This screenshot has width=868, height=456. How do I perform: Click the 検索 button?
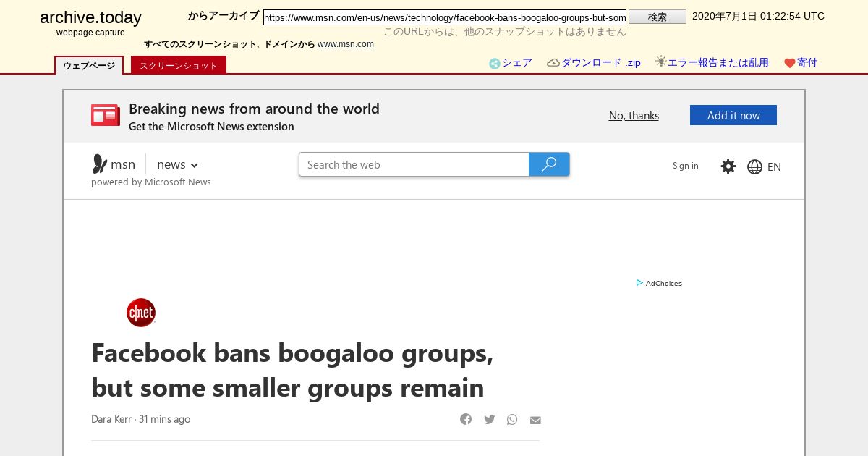pos(658,17)
